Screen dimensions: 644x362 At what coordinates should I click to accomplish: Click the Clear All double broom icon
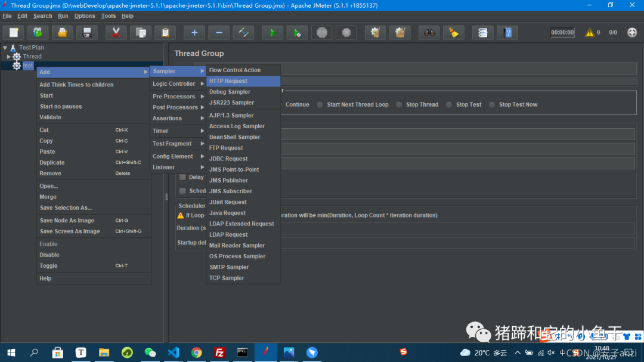tap(400, 32)
